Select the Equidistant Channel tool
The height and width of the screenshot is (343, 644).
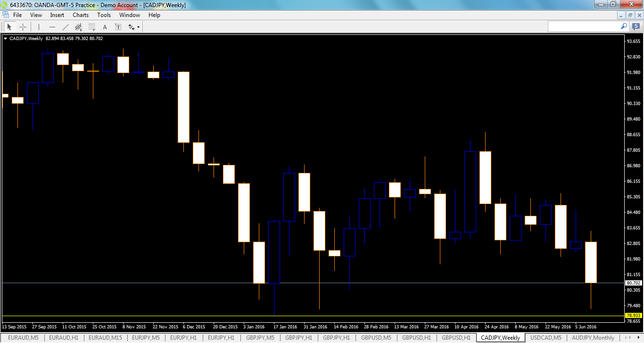pyautogui.click(x=78, y=27)
